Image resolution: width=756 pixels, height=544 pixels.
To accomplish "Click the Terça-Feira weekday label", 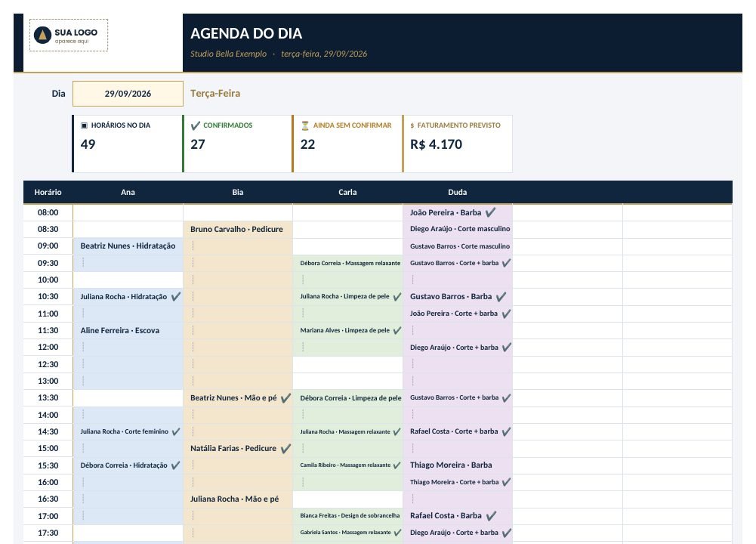I will pyautogui.click(x=215, y=94).
